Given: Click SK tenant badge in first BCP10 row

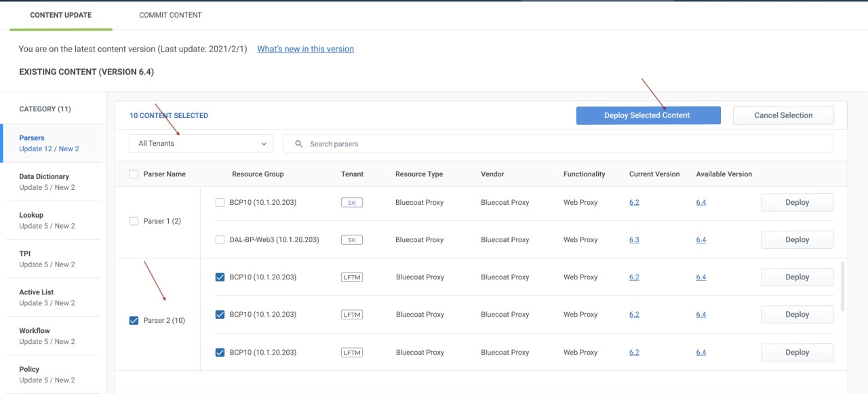Looking at the screenshot, I should tap(351, 203).
